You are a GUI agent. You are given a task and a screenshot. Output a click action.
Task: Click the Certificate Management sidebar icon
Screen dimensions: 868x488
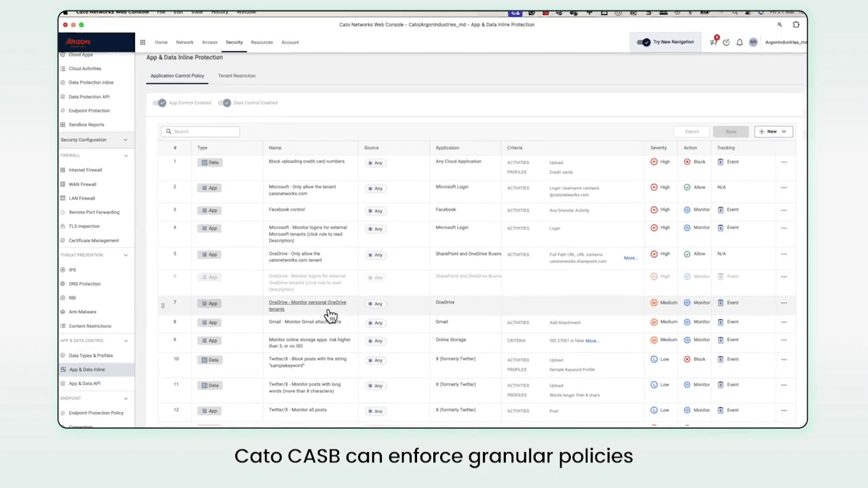tap(63, 241)
